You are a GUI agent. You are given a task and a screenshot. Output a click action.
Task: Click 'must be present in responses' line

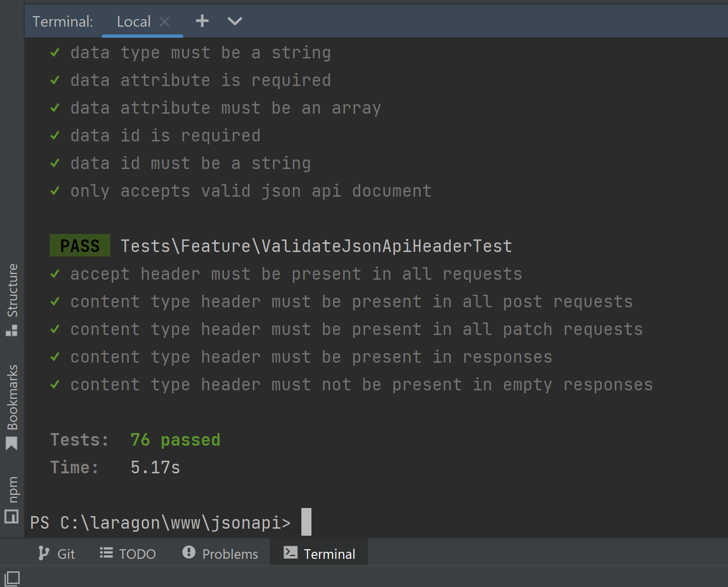pos(311,357)
